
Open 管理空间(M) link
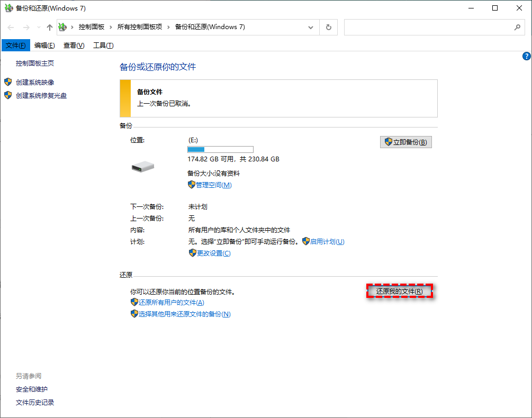214,185
